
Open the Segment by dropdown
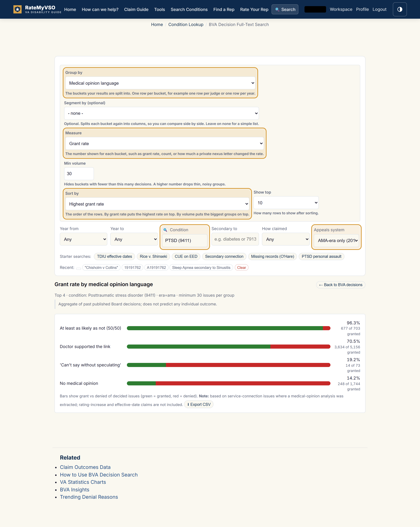click(161, 113)
